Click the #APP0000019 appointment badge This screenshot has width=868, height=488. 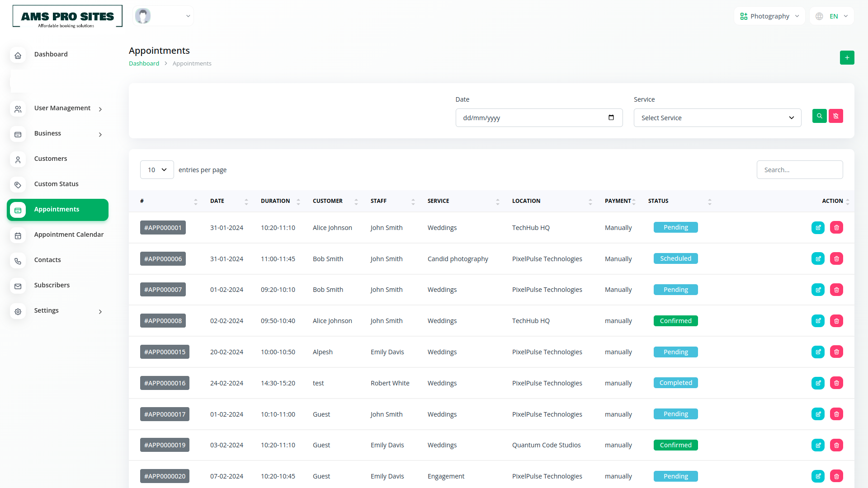(165, 445)
